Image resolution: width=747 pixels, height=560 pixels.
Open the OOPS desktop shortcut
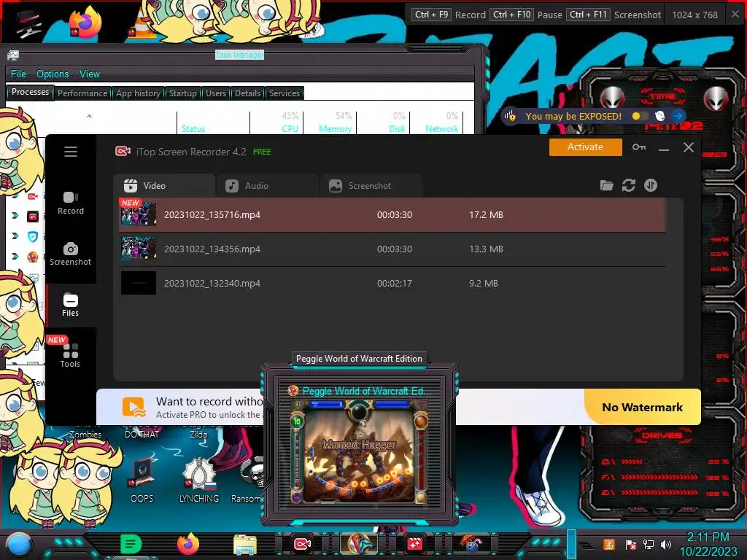[x=142, y=480]
